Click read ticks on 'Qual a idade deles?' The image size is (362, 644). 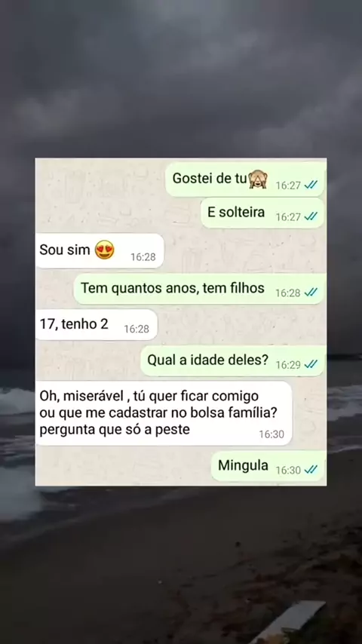(x=311, y=364)
